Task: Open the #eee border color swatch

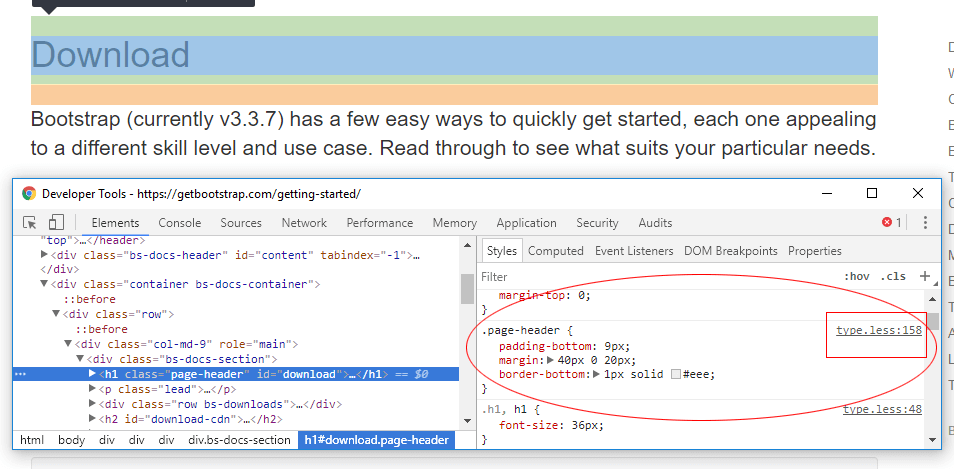Action: coord(676,374)
